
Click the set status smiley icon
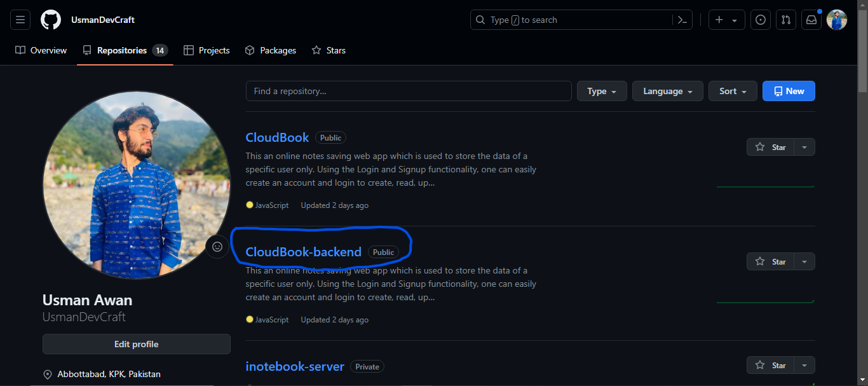click(217, 247)
